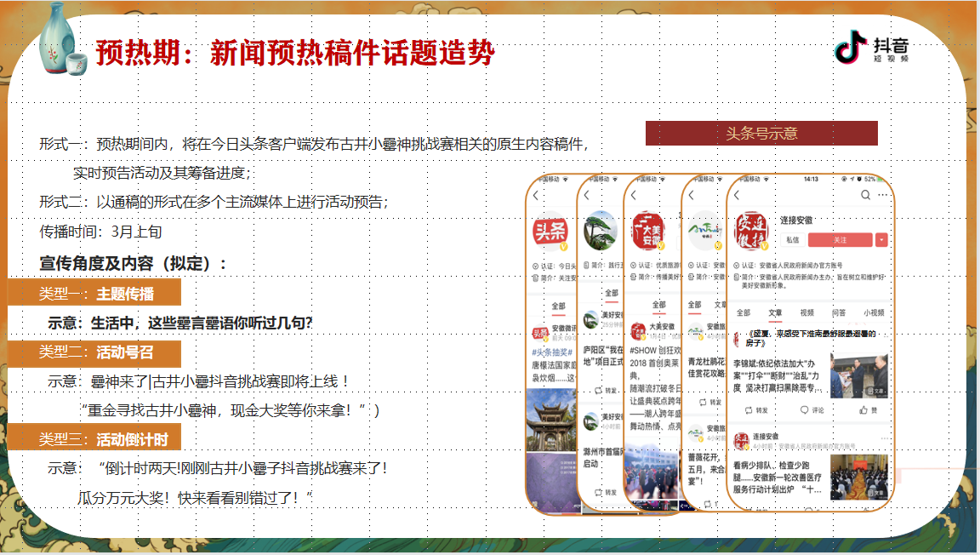Click the 头条 red avatar logo

550,232
